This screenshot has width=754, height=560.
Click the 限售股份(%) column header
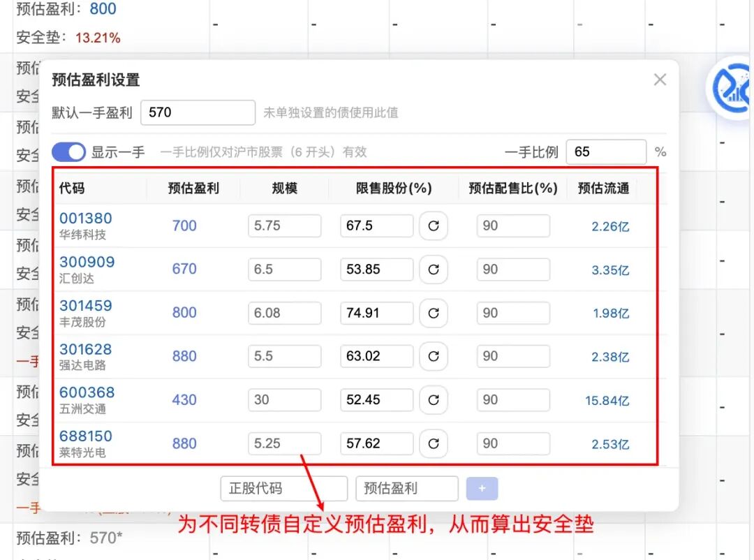click(x=394, y=188)
